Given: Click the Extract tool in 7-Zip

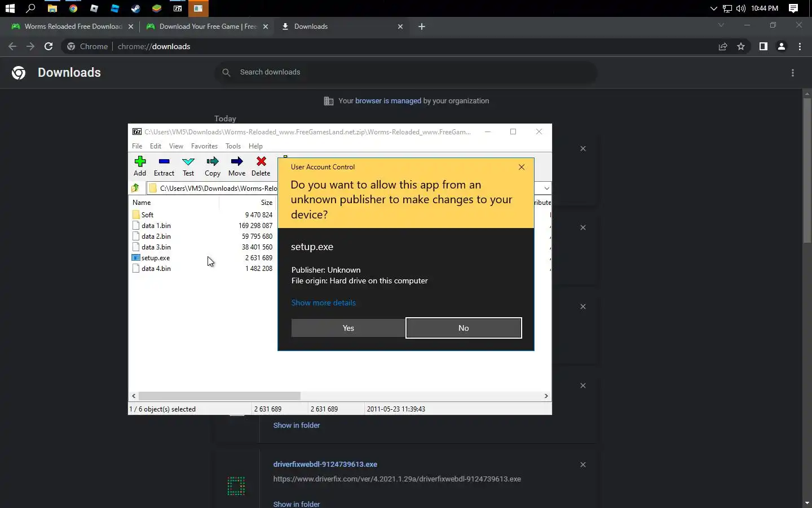Looking at the screenshot, I should [x=164, y=166].
